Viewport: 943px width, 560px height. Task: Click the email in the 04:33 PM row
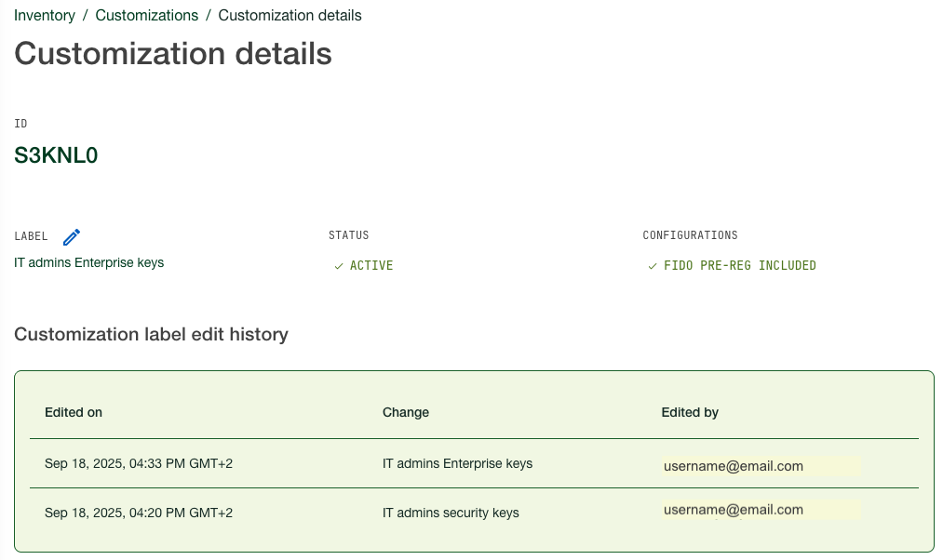pyautogui.click(x=734, y=466)
